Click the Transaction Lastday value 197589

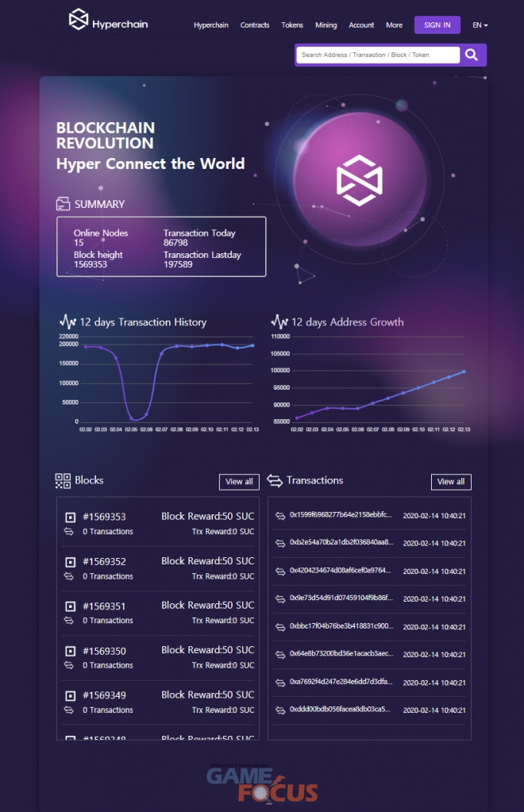click(178, 264)
